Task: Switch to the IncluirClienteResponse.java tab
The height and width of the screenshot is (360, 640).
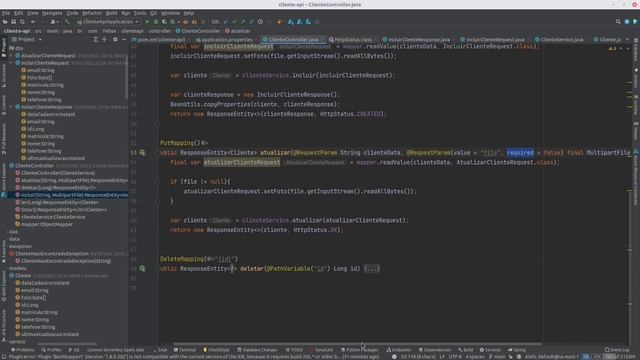Action: (x=416, y=40)
